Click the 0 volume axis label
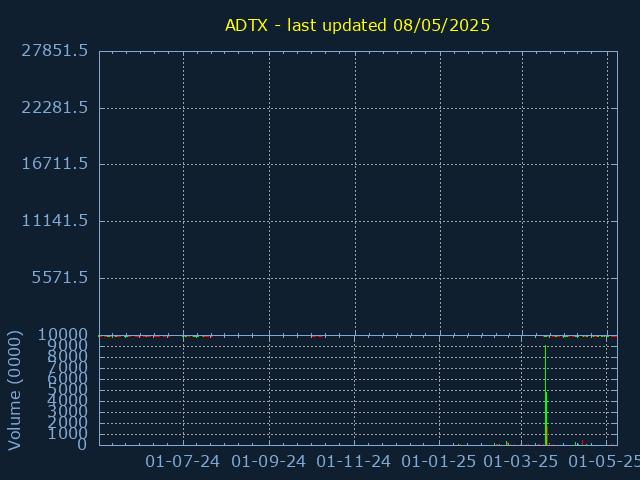Viewport: 640px width, 480px height. [x=82, y=444]
